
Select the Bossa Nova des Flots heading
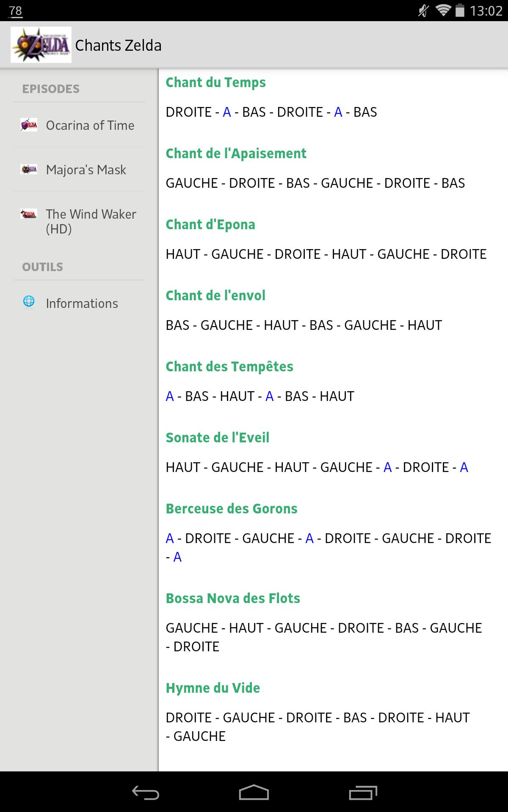point(233,598)
